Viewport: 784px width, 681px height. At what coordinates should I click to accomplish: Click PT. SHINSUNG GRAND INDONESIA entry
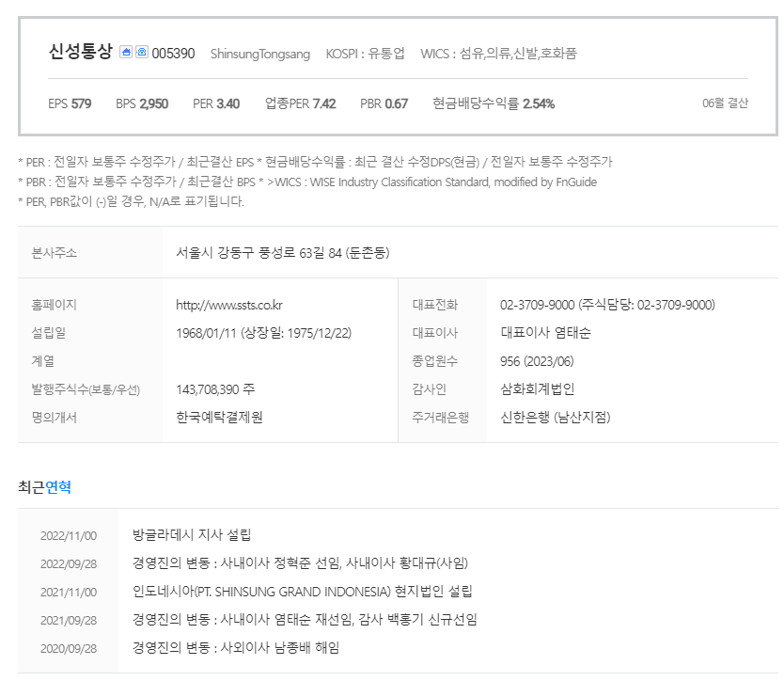click(302, 592)
